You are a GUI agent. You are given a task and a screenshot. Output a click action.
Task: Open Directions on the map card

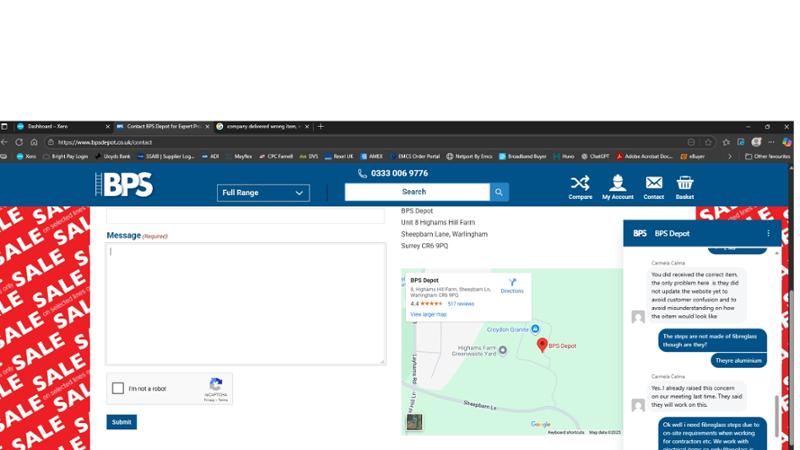(512, 286)
